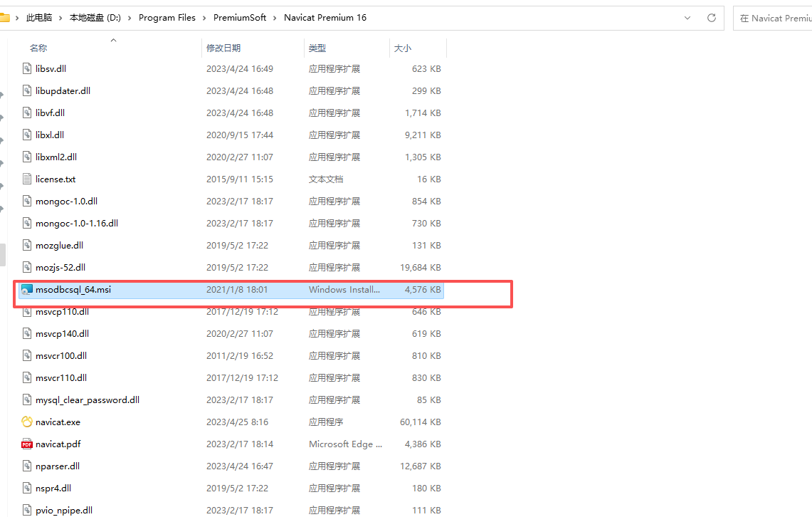Select the file name navicat.pdf
The width and height of the screenshot is (812, 517).
58,444
